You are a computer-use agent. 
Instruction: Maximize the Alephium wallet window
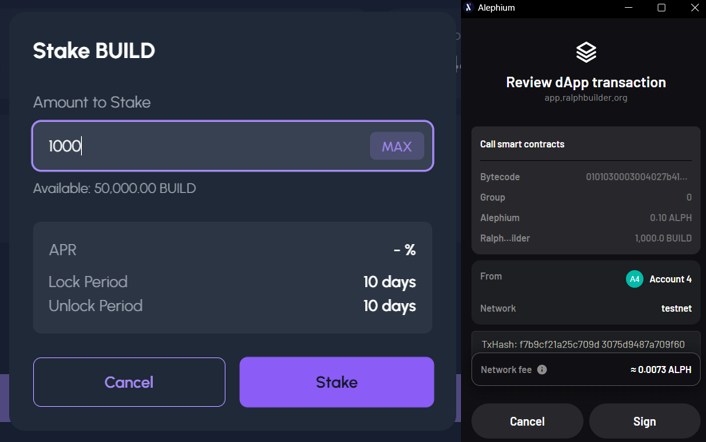[x=661, y=8]
